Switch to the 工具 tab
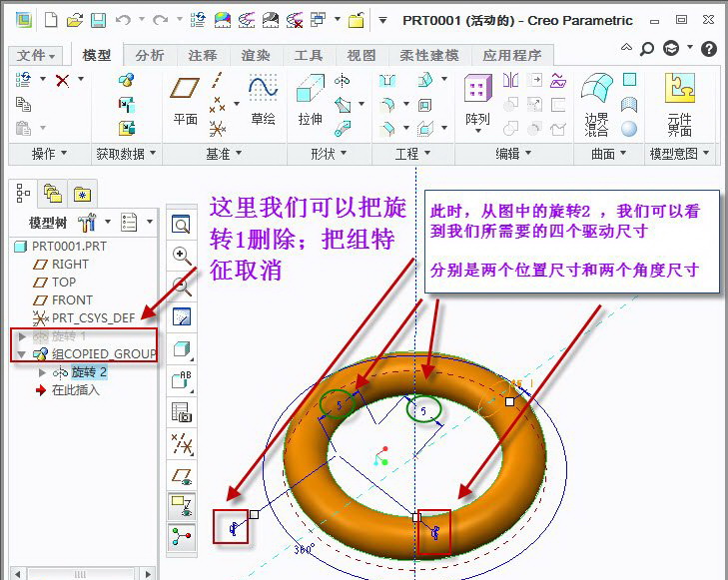This screenshot has height=580, width=728. point(309,56)
